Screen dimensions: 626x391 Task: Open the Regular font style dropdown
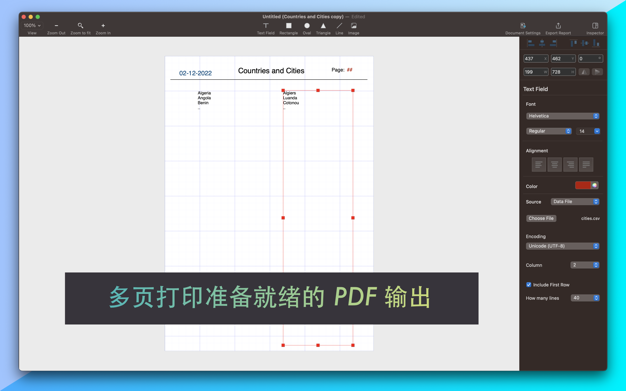549,131
